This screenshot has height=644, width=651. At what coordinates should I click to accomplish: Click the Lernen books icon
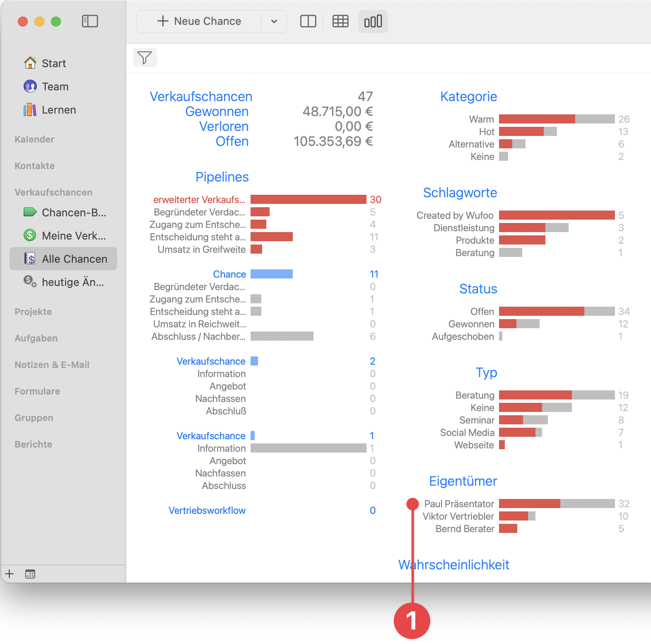30,109
